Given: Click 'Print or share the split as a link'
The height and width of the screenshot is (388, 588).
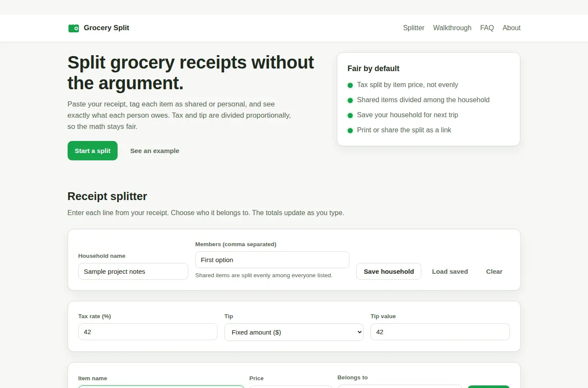Looking at the screenshot, I should (x=404, y=130).
